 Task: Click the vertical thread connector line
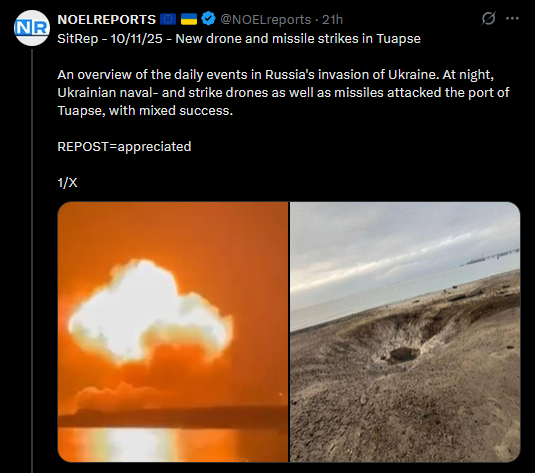click(32, 261)
